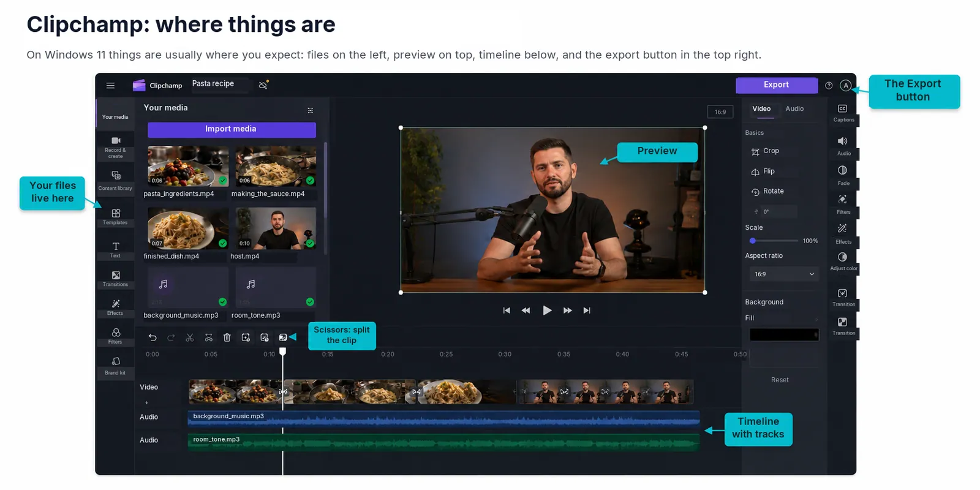Switch to the Audio properties tab next to Video
This screenshot has height=490, width=980.
click(x=794, y=109)
